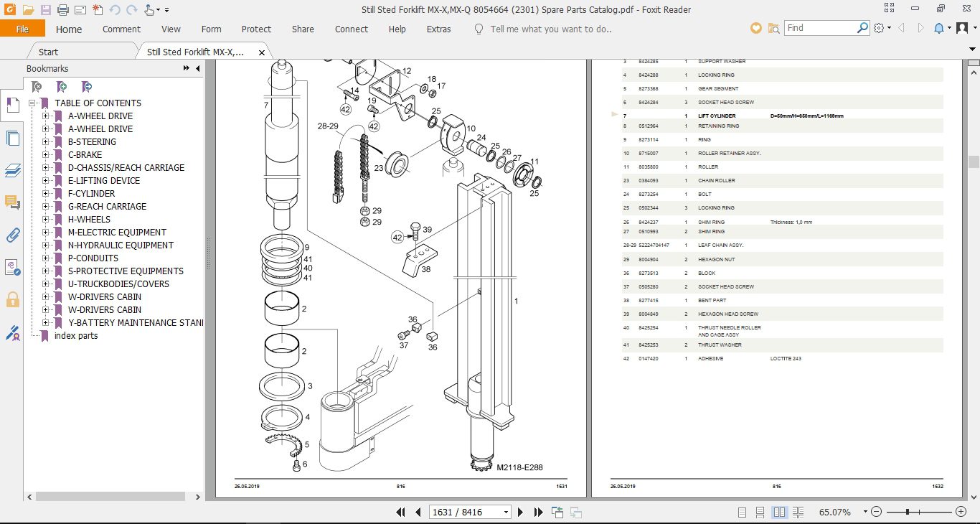The width and height of the screenshot is (980, 524).
Task: Switch to the Home ribbon tab
Action: (69, 29)
